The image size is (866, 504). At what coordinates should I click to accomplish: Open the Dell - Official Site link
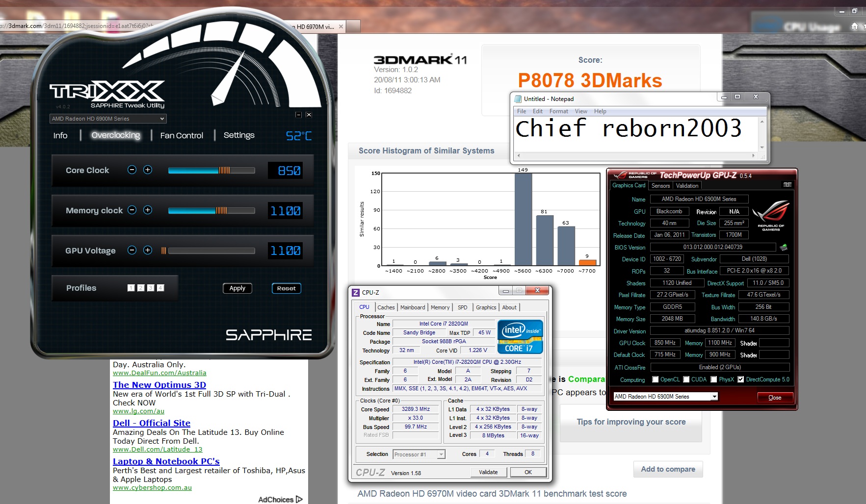(x=152, y=423)
